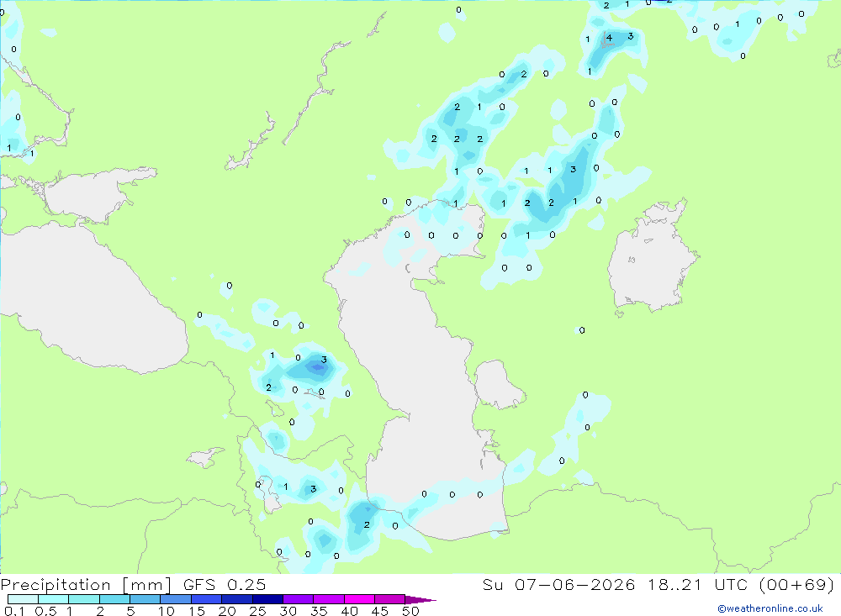
Task: Click the 'GFS 0.25' model label
Action: [x=225, y=584]
